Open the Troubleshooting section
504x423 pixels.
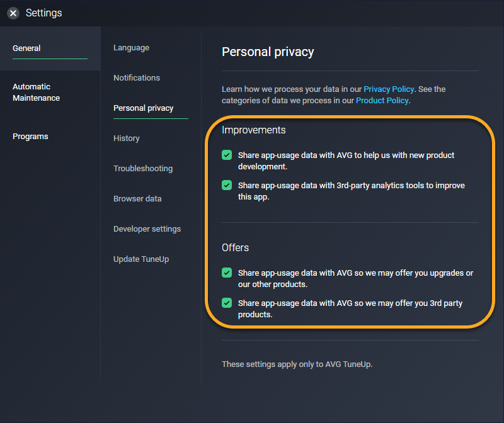click(x=143, y=169)
